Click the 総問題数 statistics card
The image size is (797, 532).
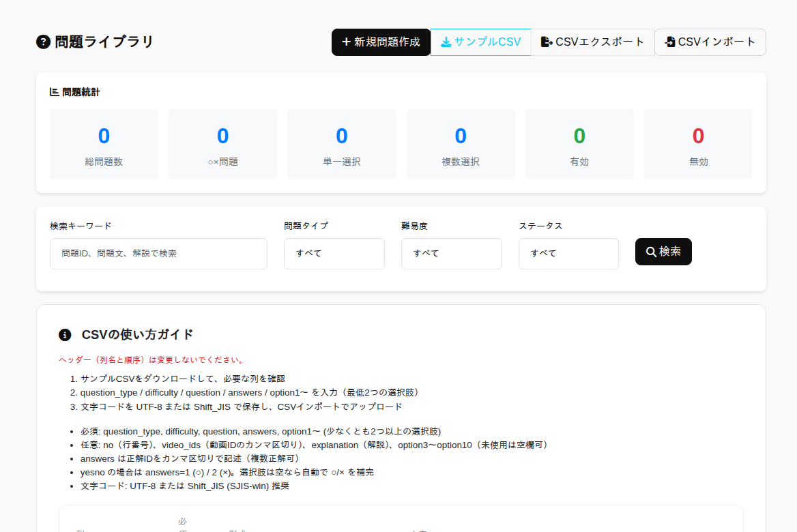tap(104, 145)
